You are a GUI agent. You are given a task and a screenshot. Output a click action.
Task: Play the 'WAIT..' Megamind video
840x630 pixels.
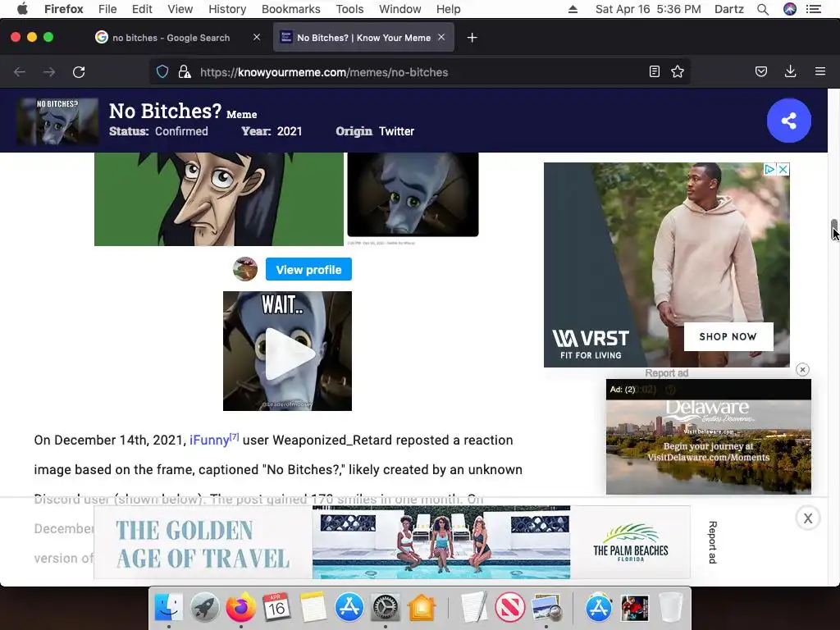point(288,351)
